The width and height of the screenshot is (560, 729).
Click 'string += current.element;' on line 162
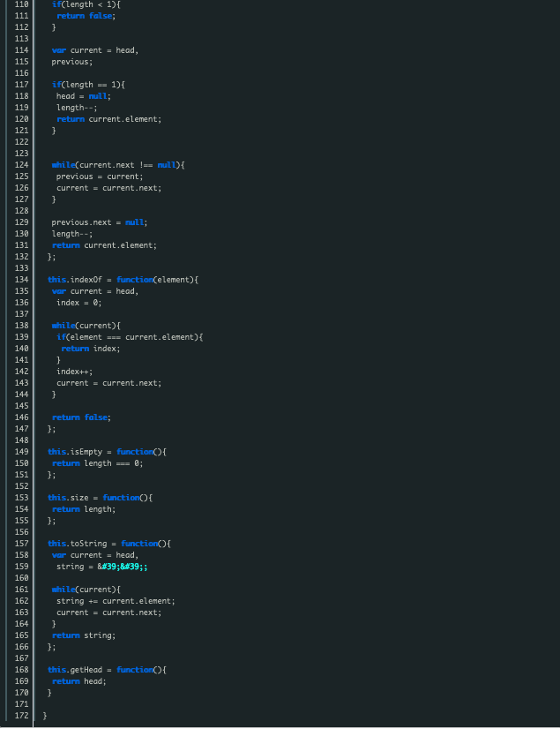pyautogui.click(x=116, y=601)
